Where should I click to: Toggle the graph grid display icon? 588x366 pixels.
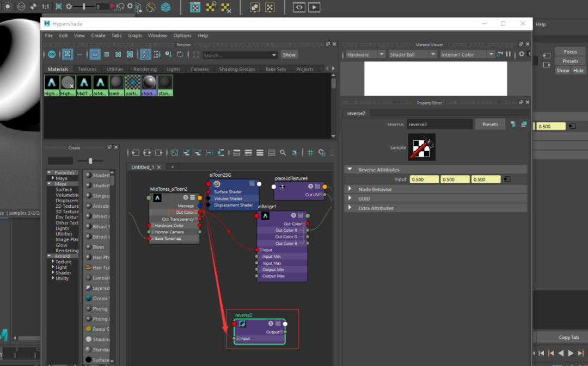pos(310,153)
